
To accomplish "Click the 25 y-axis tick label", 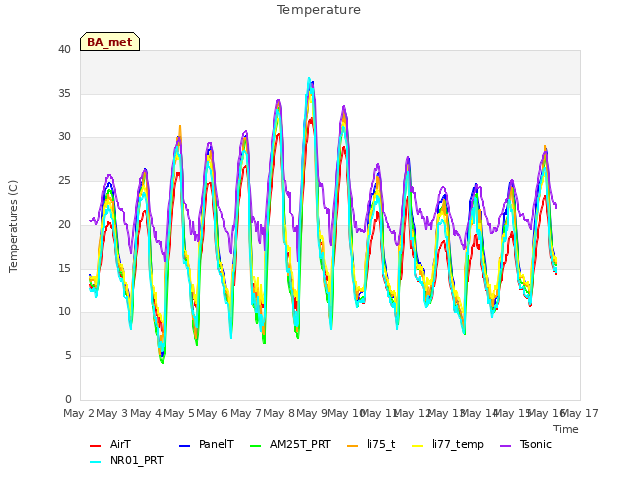I will (64, 181).
